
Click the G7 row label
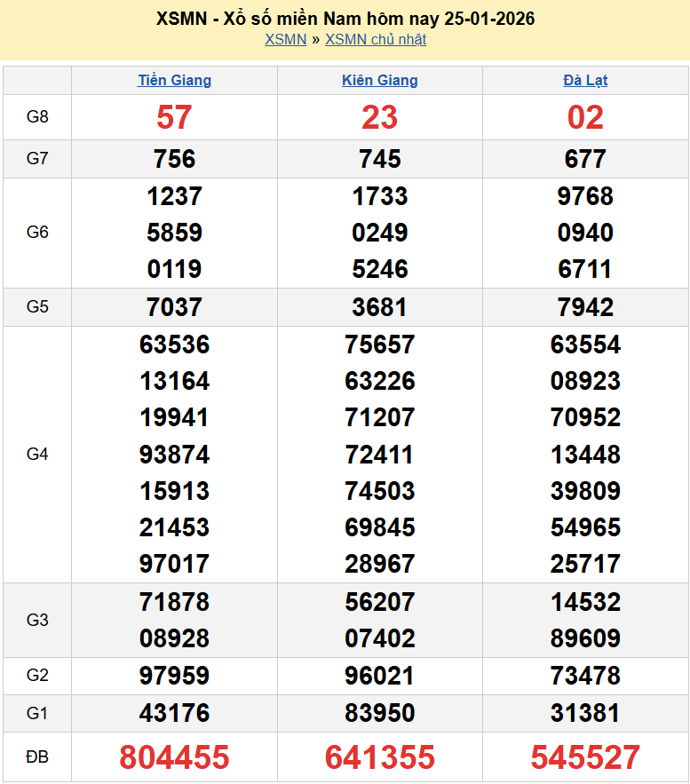37,159
